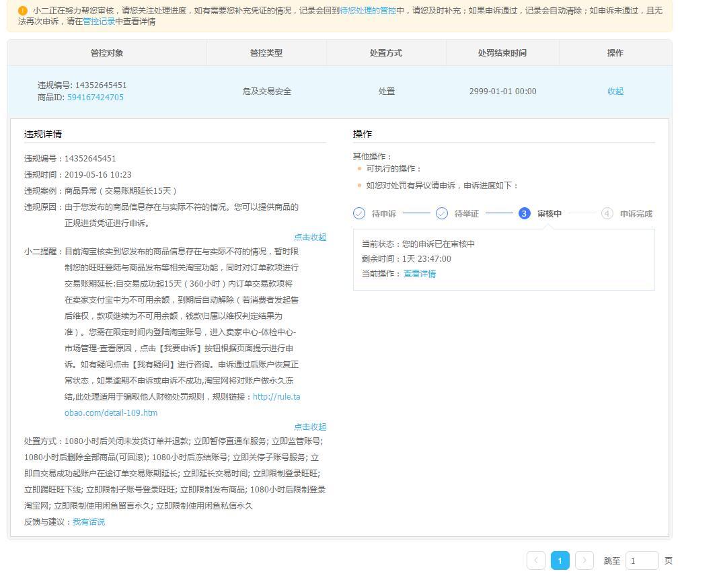Click the 如您对处罚有异议请申诉 bullet text
Viewport: 719px width, 588px height.
coord(442,186)
